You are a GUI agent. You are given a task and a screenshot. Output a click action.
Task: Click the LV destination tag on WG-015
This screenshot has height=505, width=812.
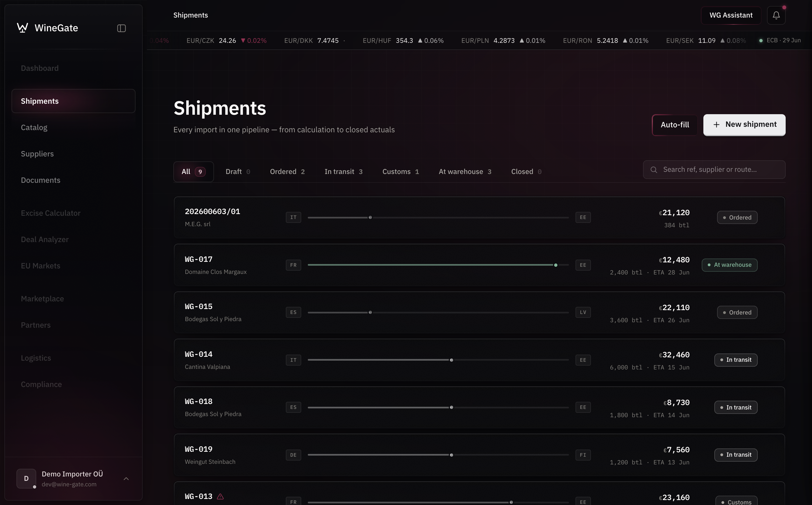(583, 313)
